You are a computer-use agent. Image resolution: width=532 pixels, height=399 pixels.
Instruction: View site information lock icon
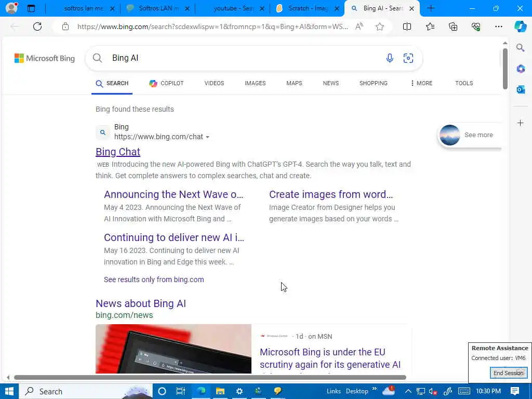[x=65, y=26]
